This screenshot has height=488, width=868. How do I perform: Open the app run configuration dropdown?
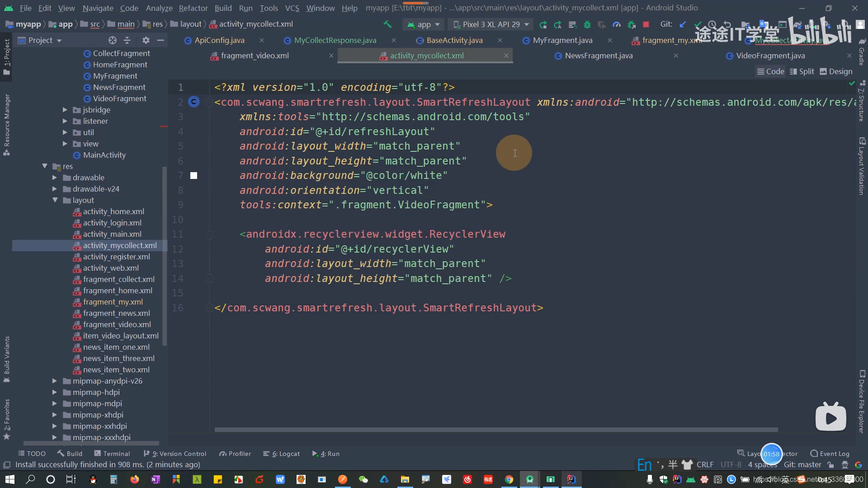[424, 24]
